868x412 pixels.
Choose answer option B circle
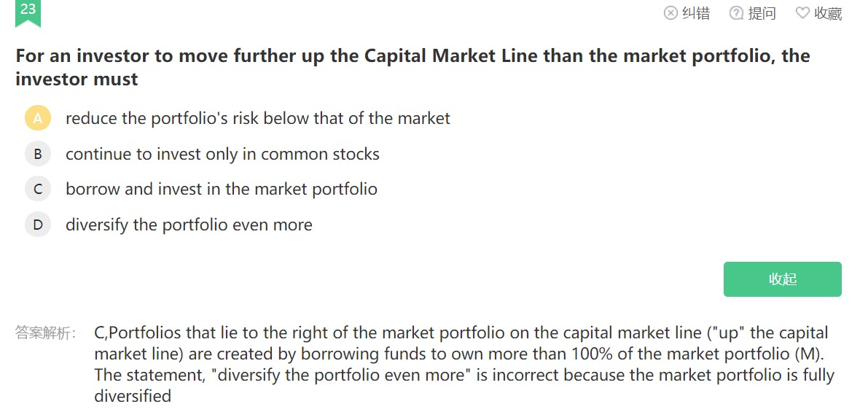coord(38,154)
